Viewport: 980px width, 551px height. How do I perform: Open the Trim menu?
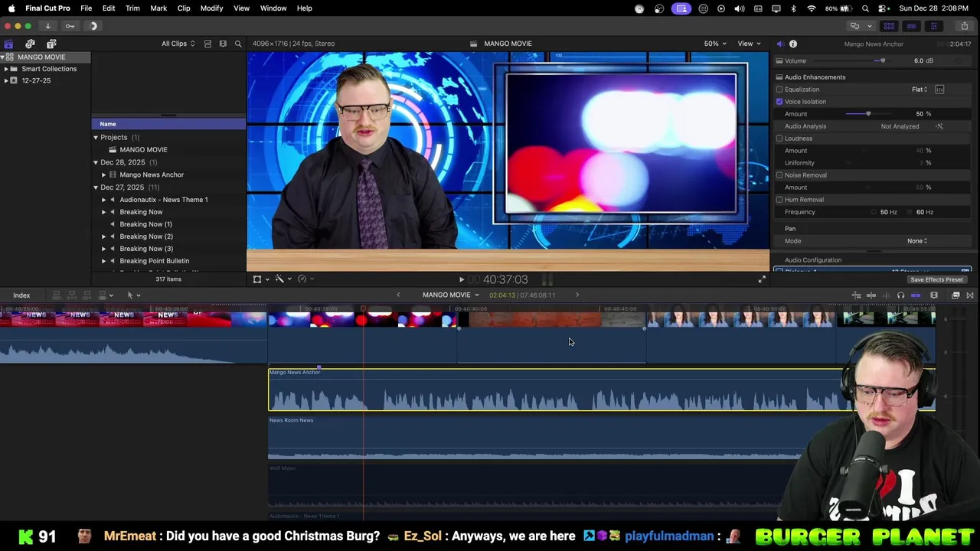click(132, 8)
